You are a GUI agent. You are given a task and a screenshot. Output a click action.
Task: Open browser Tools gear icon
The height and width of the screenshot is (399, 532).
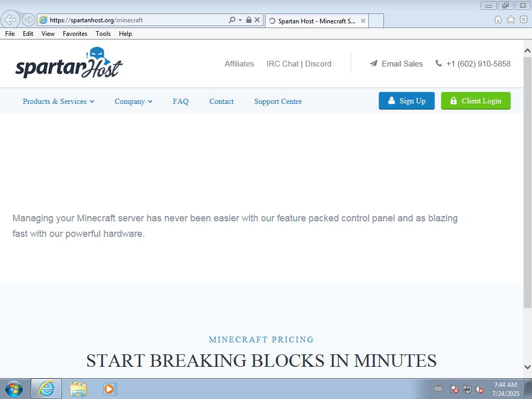(x=524, y=20)
